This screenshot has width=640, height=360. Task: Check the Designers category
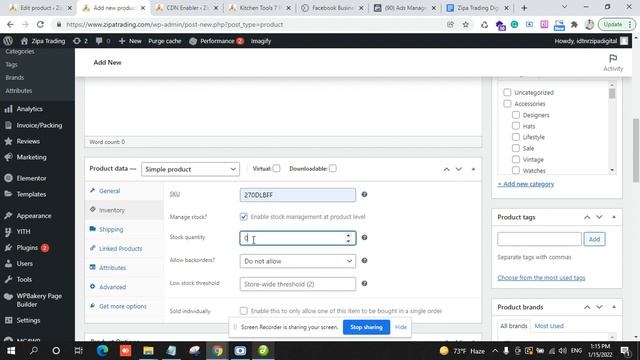[x=516, y=115]
